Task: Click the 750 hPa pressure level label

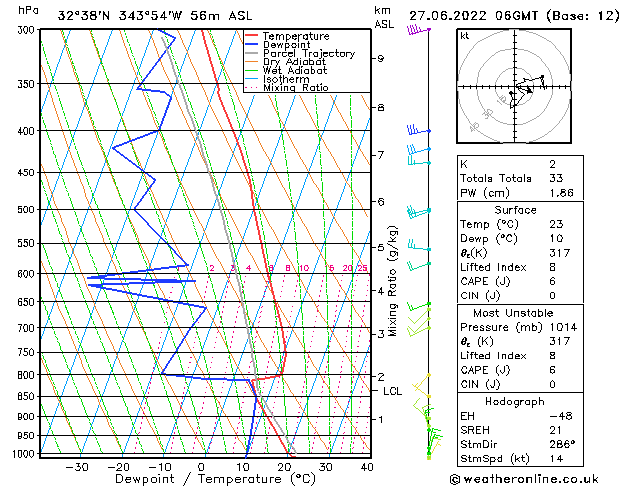Action: [28, 352]
